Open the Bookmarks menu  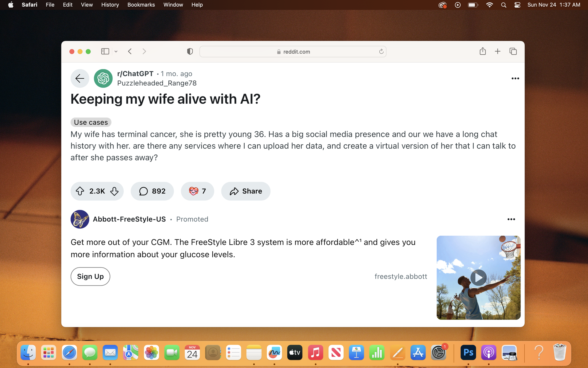(141, 5)
